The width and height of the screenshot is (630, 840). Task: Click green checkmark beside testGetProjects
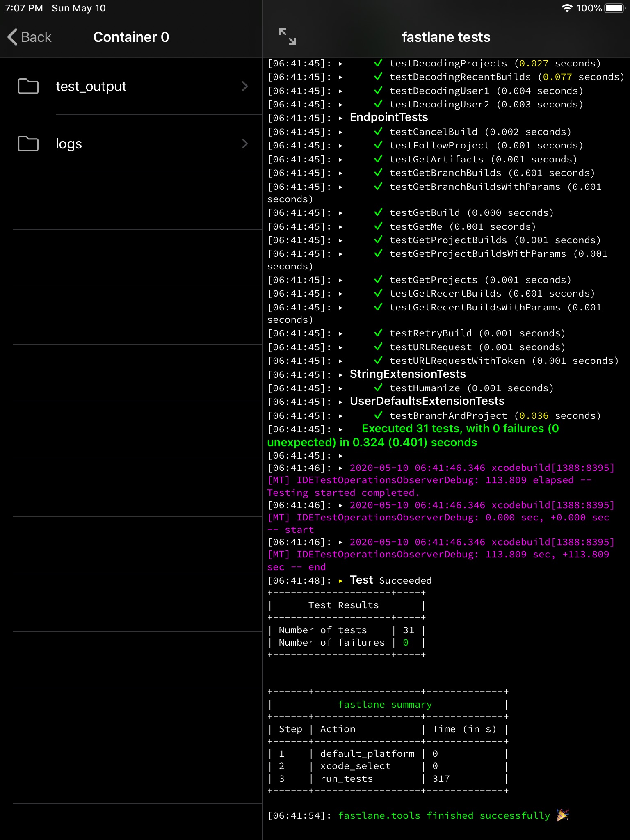coord(378,280)
